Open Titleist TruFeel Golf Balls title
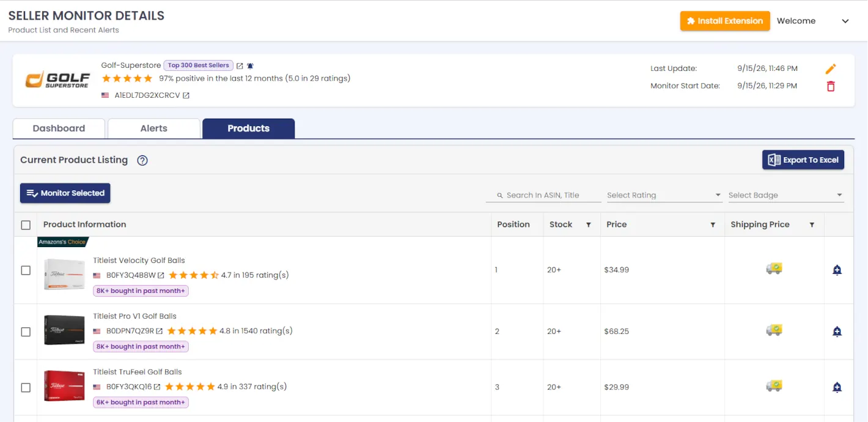 pyautogui.click(x=138, y=372)
